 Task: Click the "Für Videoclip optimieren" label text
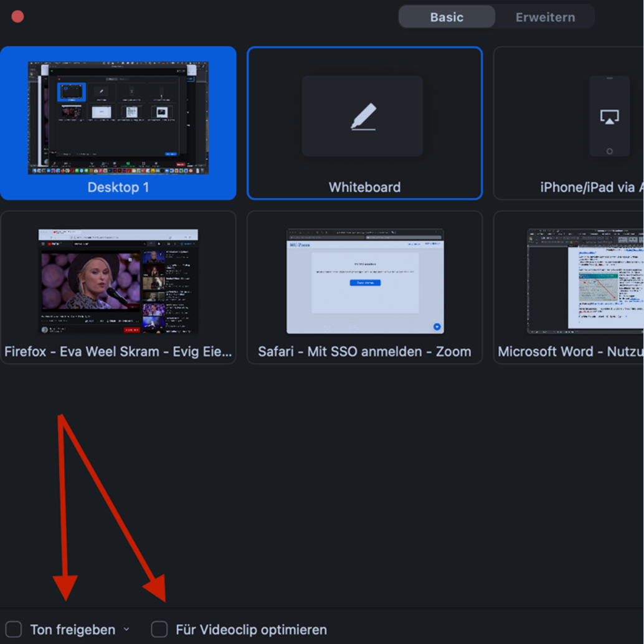[x=251, y=630]
